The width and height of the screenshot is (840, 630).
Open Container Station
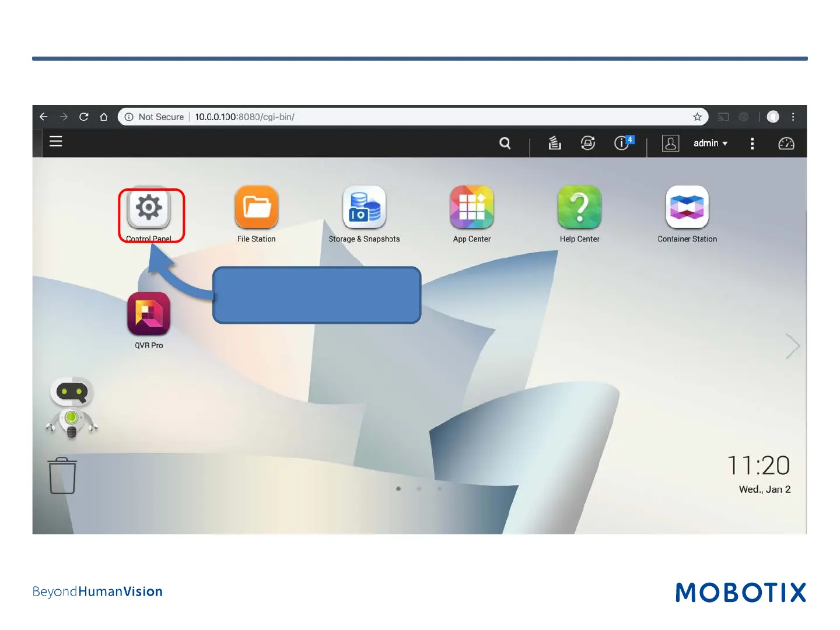coord(687,208)
